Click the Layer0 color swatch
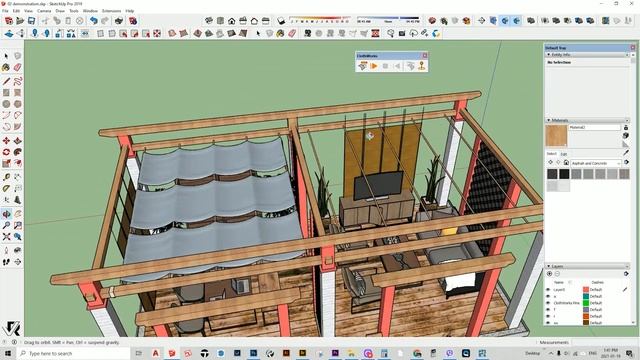 pos(586,289)
